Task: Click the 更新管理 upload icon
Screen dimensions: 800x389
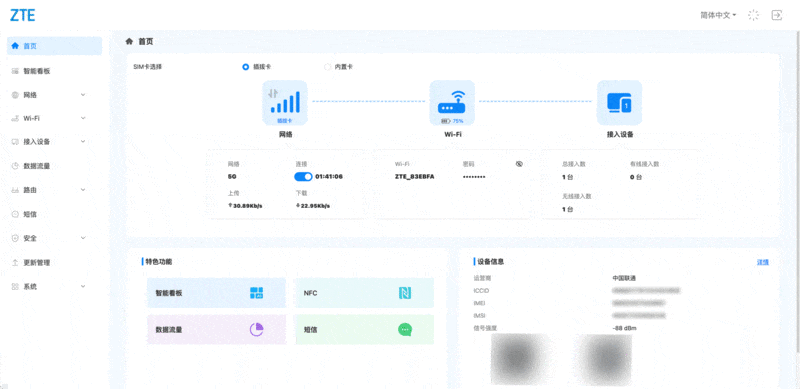Action: tap(15, 262)
